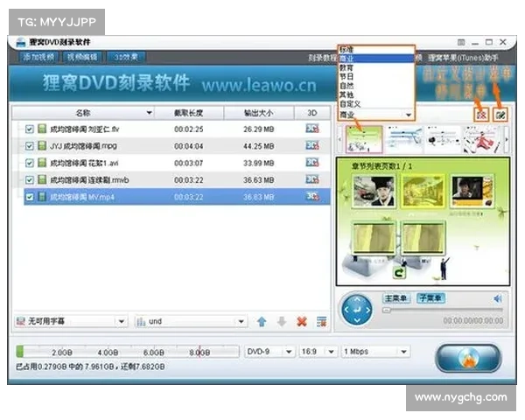This screenshot has height=420, width=525.
Task: Select 标准 in the category list
Action: click(376, 50)
